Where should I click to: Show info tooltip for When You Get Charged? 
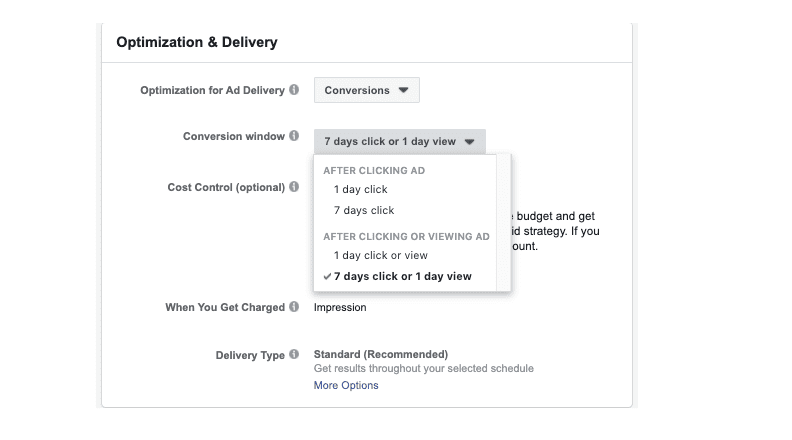pos(294,307)
